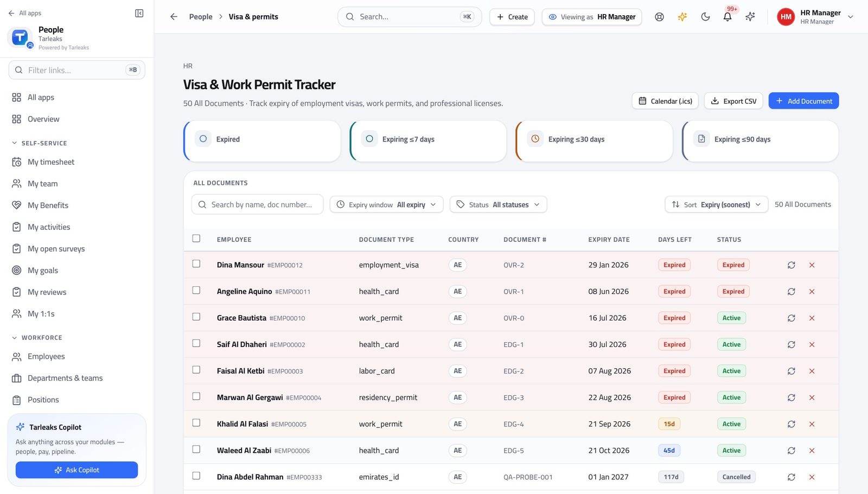Filter by Expiring ≤7 days card
Screen dimensions: 868x494
pos(428,141)
